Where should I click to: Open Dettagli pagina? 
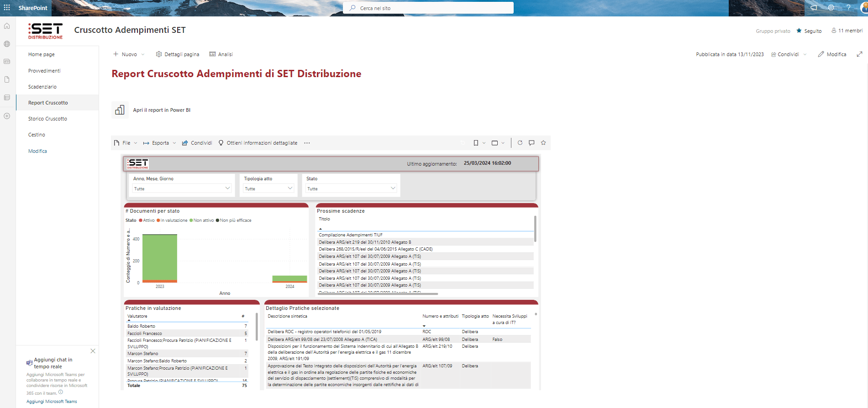click(178, 54)
